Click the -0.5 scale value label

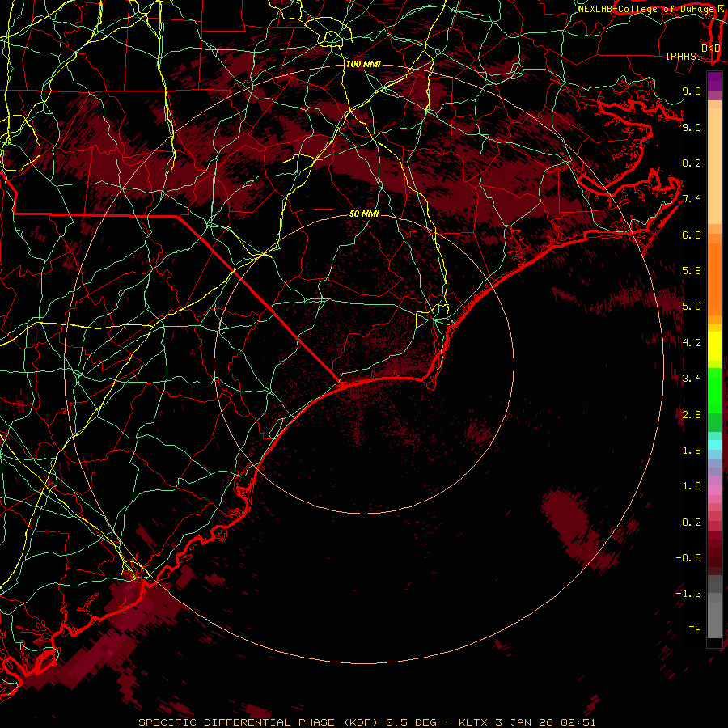pyautogui.click(x=688, y=558)
